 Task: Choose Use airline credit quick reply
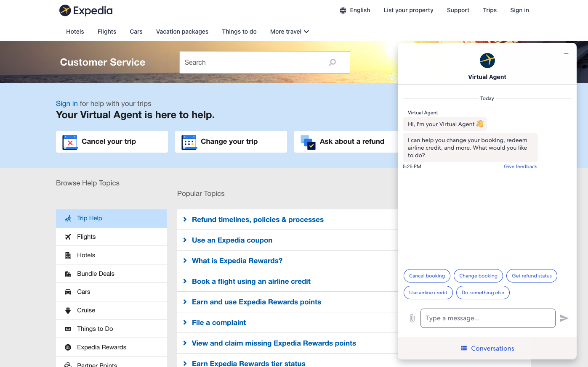click(x=428, y=293)
